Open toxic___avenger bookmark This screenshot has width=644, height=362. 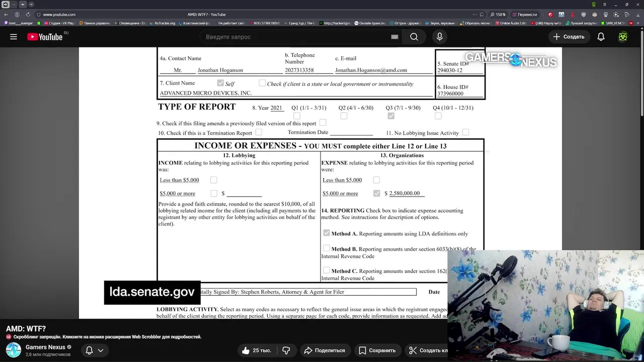[18, 23]
